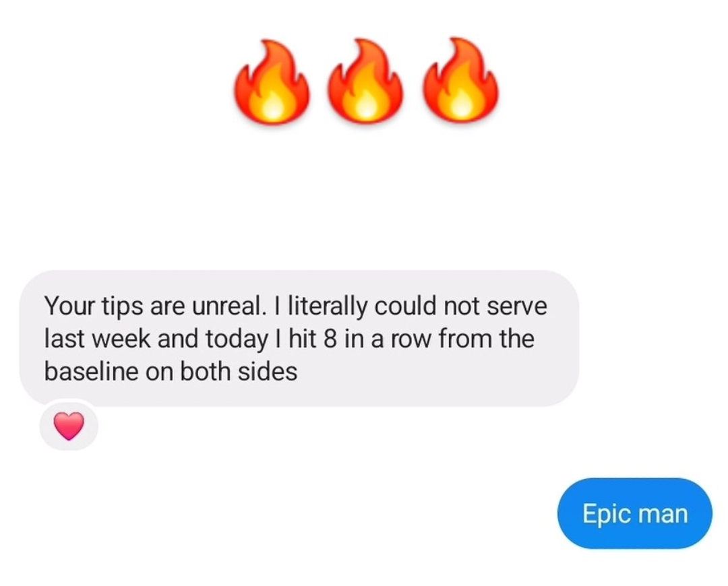Tap the last fire emoji on the right
728x586 pixels.
[x=460, y=81]
